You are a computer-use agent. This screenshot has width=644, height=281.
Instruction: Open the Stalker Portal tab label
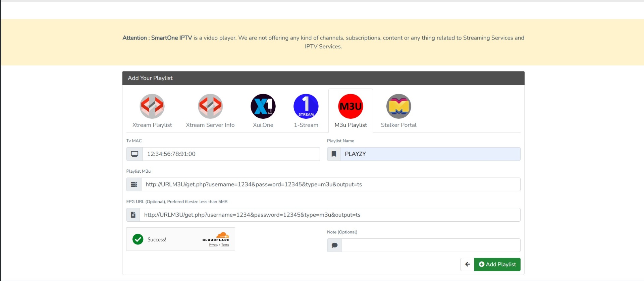(399, 125)
